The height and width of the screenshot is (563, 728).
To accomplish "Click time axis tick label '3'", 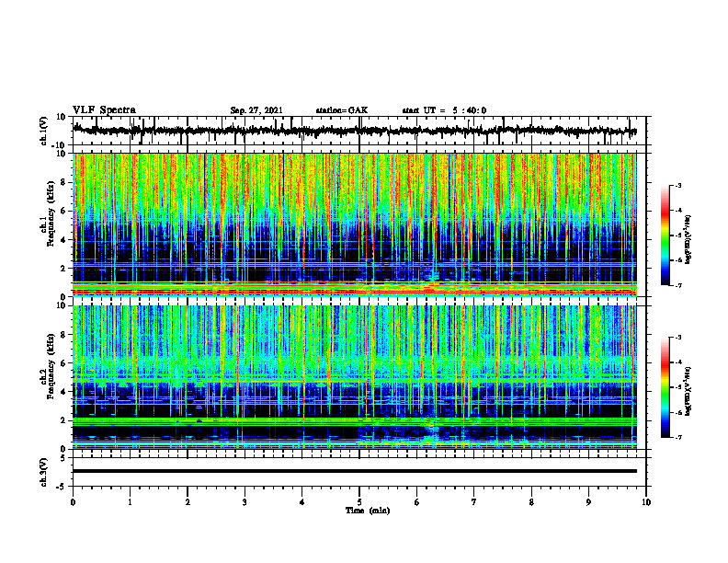I will [245, 502].
